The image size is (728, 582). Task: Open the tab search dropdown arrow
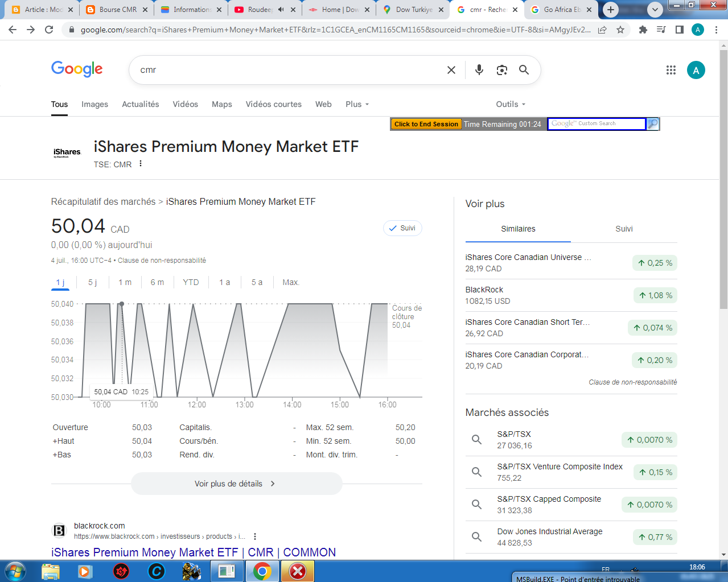point(655,10)
